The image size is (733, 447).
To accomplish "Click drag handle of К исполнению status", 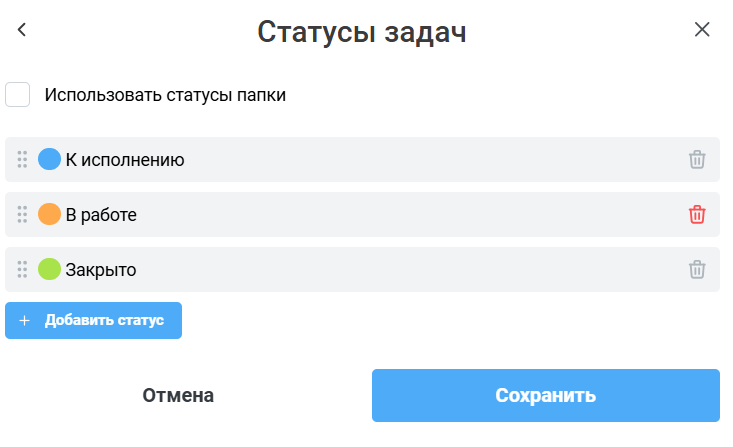I will 22,159.
